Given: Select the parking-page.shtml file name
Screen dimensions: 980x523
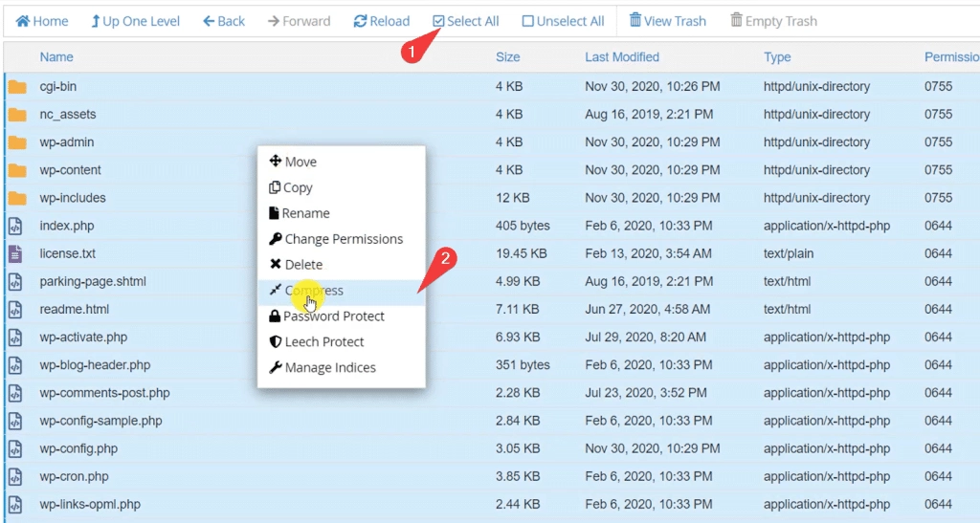Looking at the screenshot, I should click(x=93, y=281).
